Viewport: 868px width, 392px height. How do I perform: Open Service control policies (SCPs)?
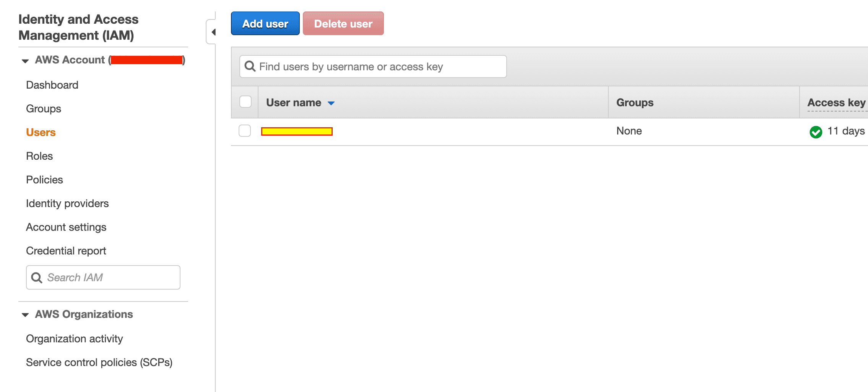(x=99, y=362)
